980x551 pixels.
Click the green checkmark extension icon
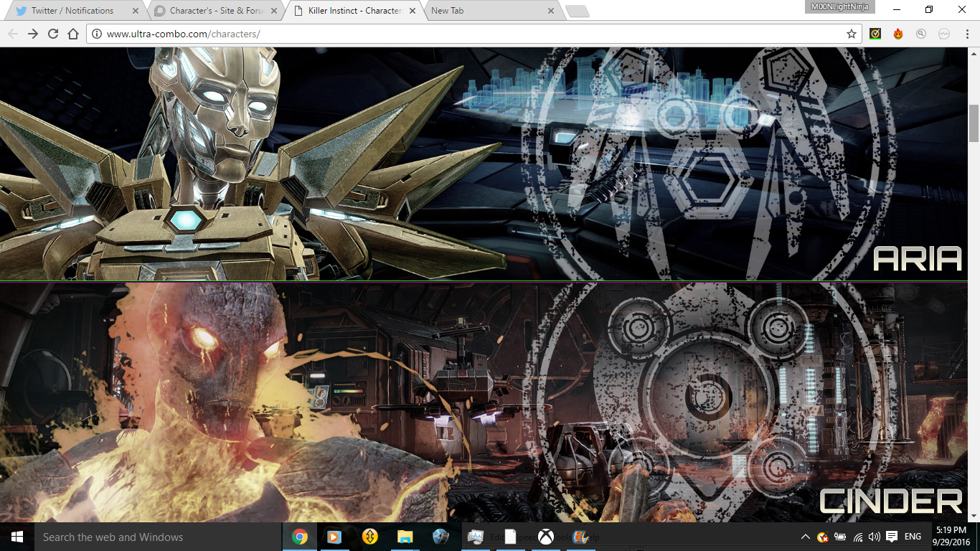pos(875,34)
